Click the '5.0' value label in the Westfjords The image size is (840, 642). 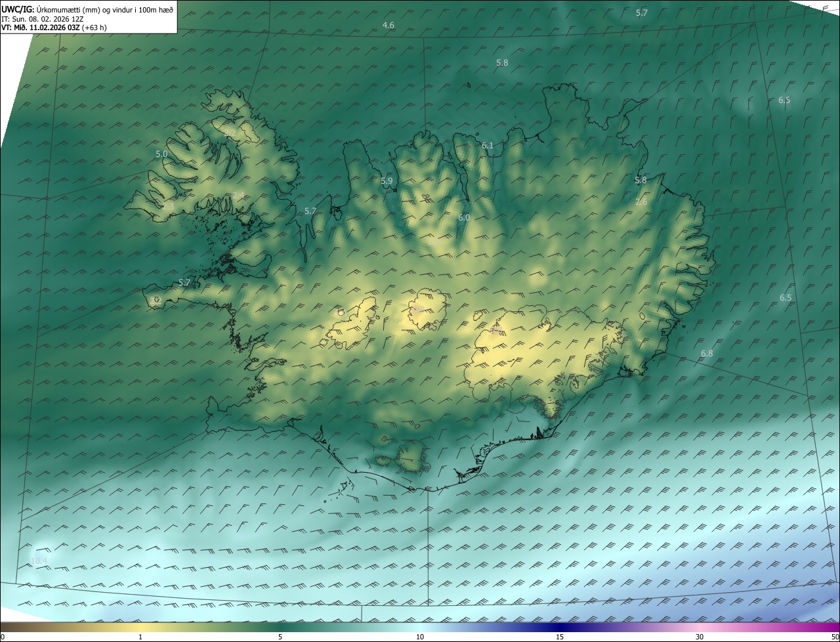coord(161,154)
